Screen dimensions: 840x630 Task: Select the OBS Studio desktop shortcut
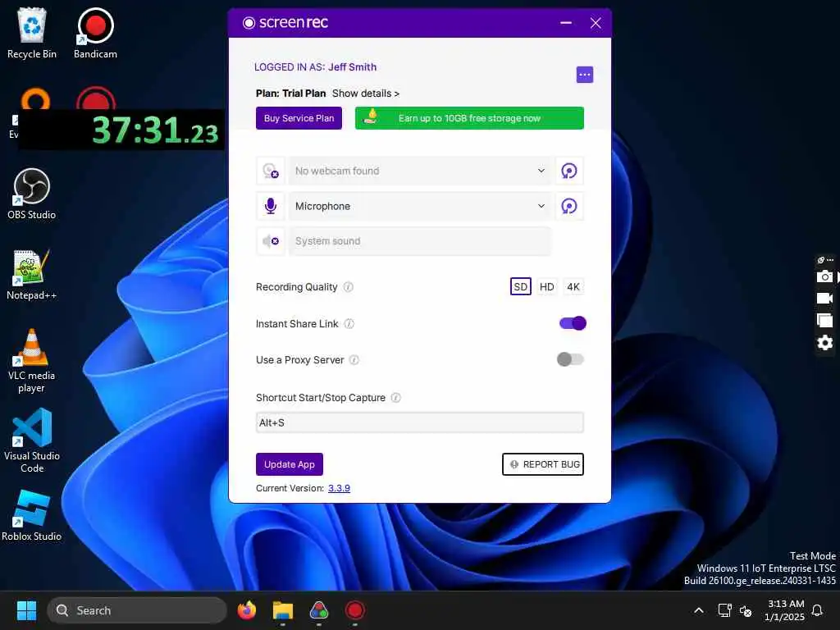[32, 194]
